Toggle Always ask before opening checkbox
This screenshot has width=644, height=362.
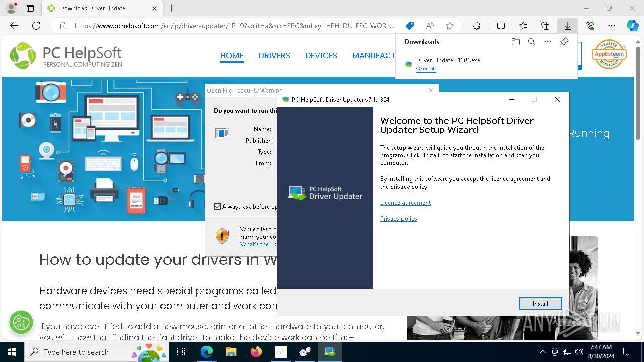[217, 206]
